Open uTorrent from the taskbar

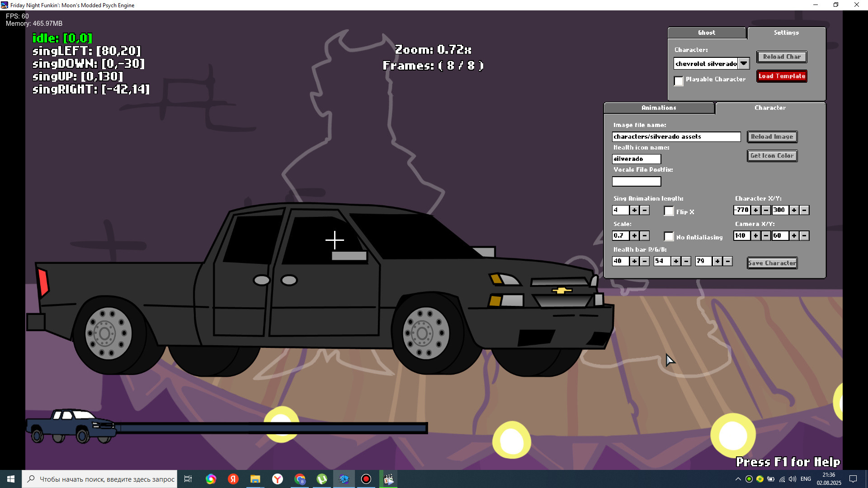322,479
